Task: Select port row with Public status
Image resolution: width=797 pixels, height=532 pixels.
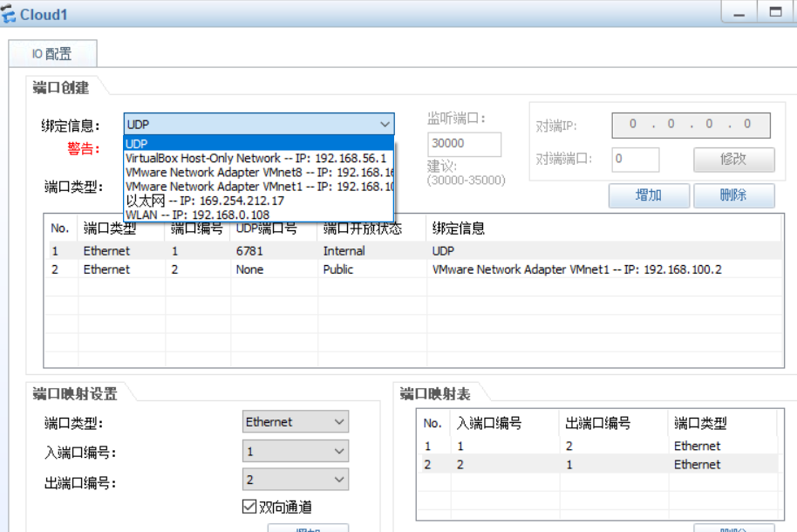Action: [x=413, y=269]
